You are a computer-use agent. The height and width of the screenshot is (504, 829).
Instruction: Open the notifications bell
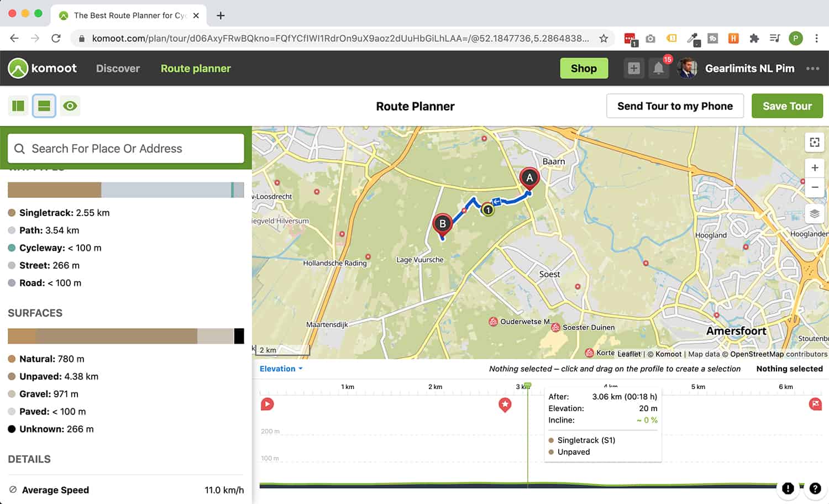pyautogui.click(x=658, y=69)
